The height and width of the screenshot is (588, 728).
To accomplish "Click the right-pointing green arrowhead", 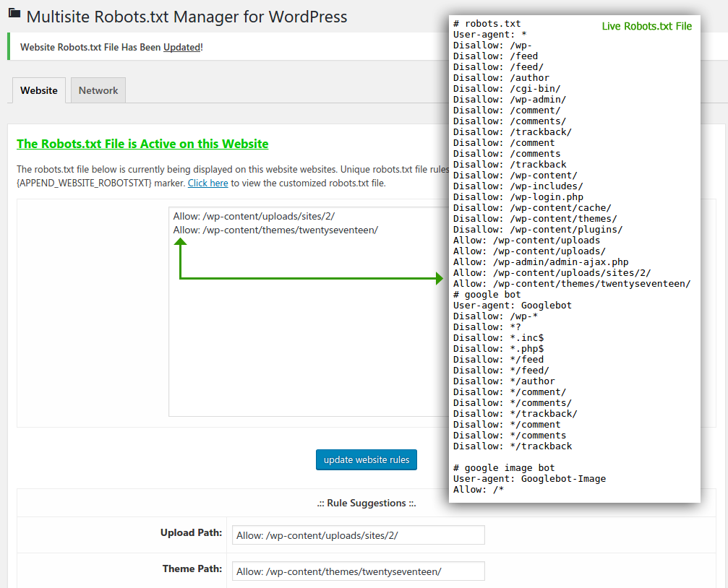I will tap(439, 278).
